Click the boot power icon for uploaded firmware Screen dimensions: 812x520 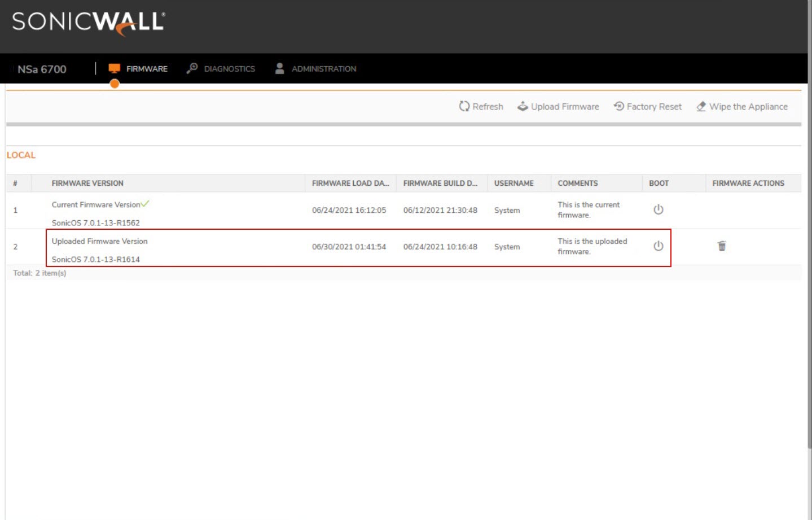point(658,246)
